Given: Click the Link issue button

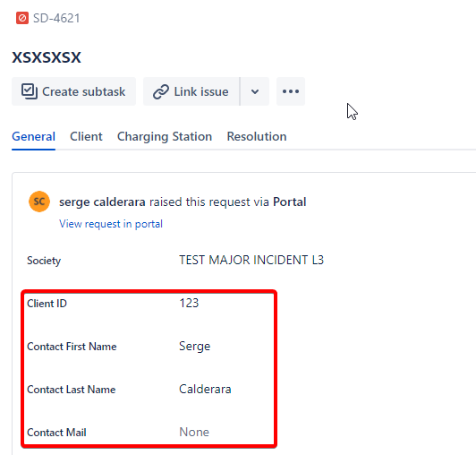Looking at the screenshot, I should 191,91.
